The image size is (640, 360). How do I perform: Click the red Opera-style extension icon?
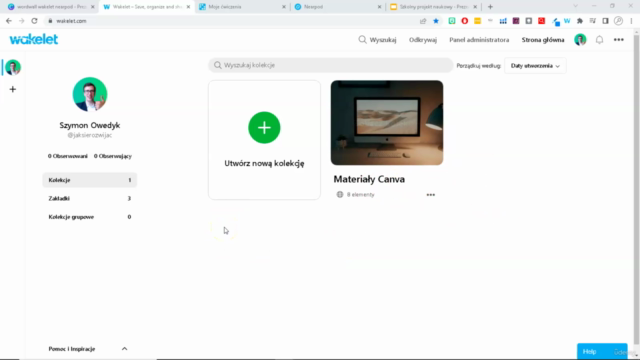464,21
